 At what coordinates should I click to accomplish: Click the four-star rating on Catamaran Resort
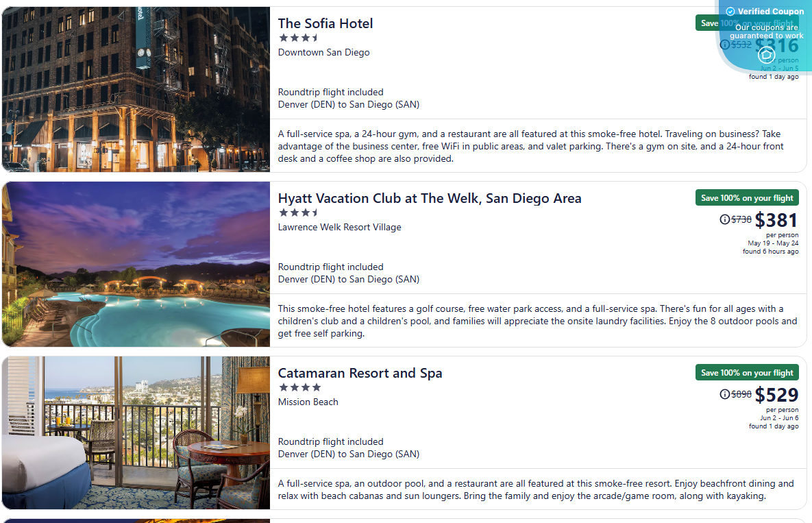(x=298, y=387)
